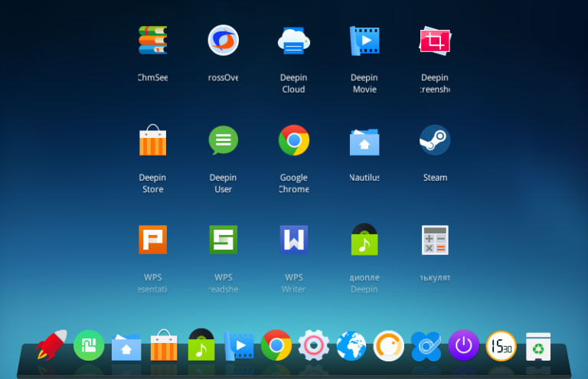
Task: Click the orange circular dial icon in dock
Action: pyautogui.click(x=389, y=345)
